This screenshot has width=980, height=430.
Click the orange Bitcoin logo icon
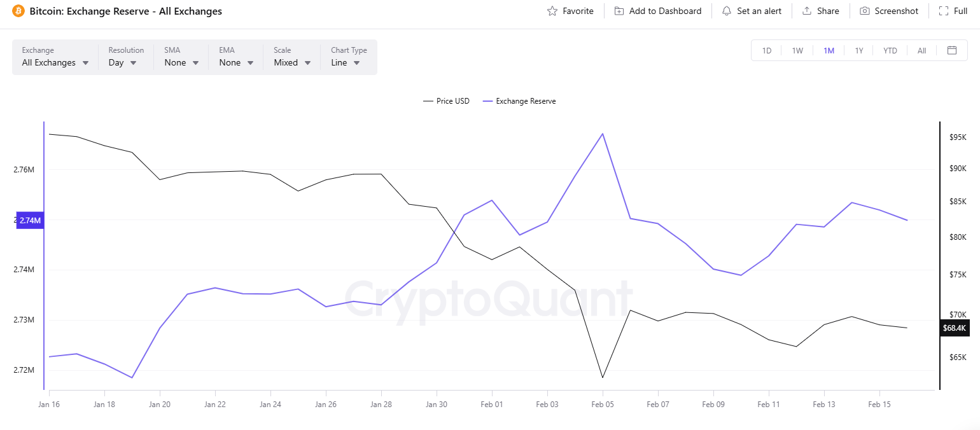18,11
